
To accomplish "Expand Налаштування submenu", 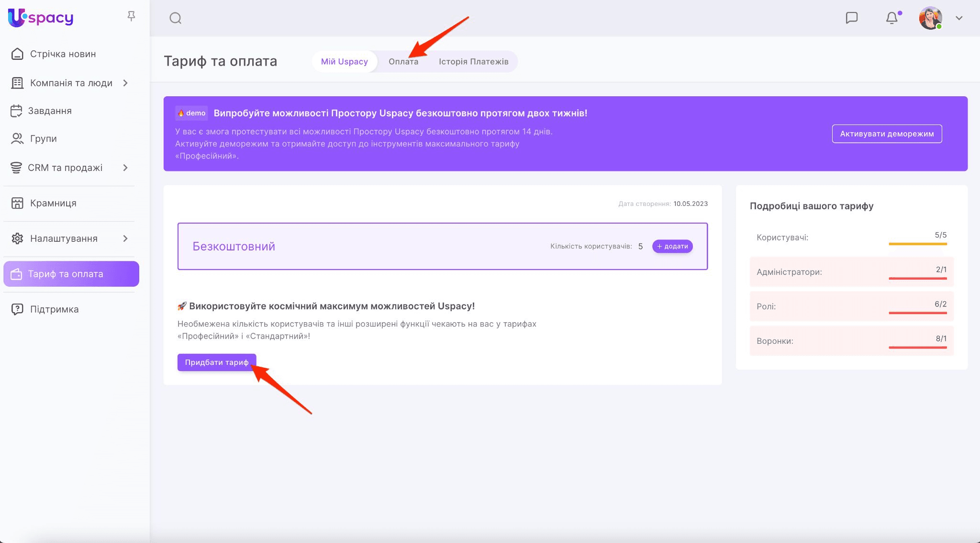I will (x=125, y=238).
